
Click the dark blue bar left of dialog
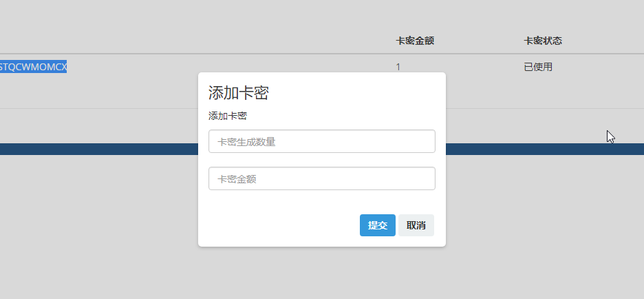pyautogui.click(x=96, y=149)
